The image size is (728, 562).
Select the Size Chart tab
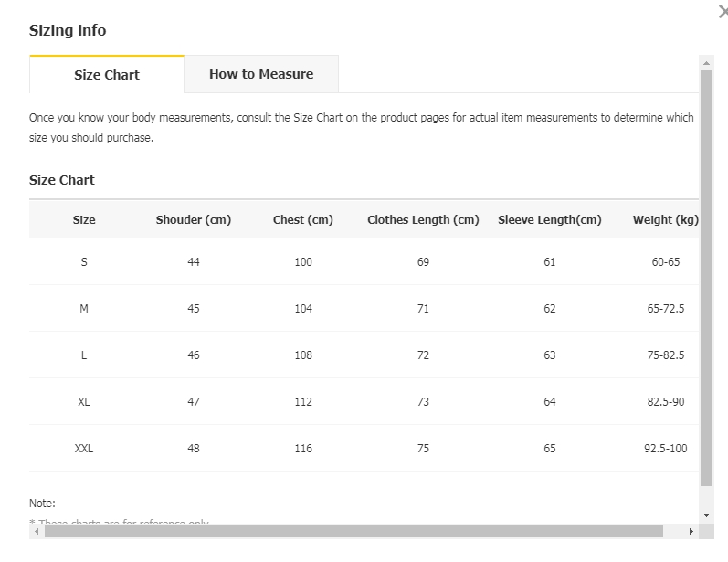[107, 75]
